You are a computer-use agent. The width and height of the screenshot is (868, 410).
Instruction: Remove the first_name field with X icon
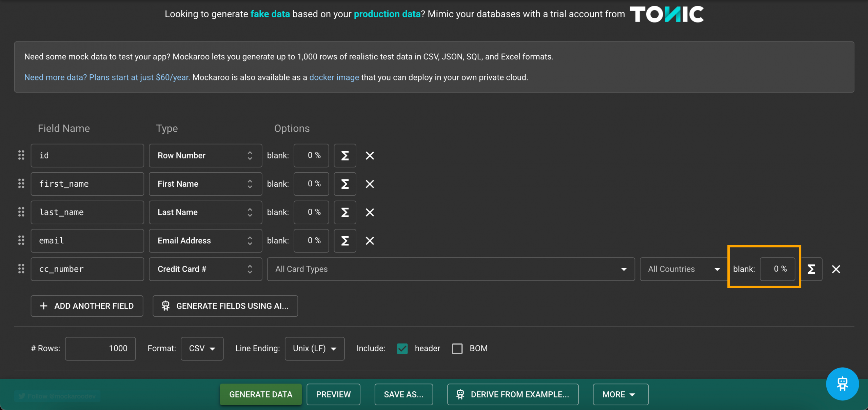tap(370, 184)
